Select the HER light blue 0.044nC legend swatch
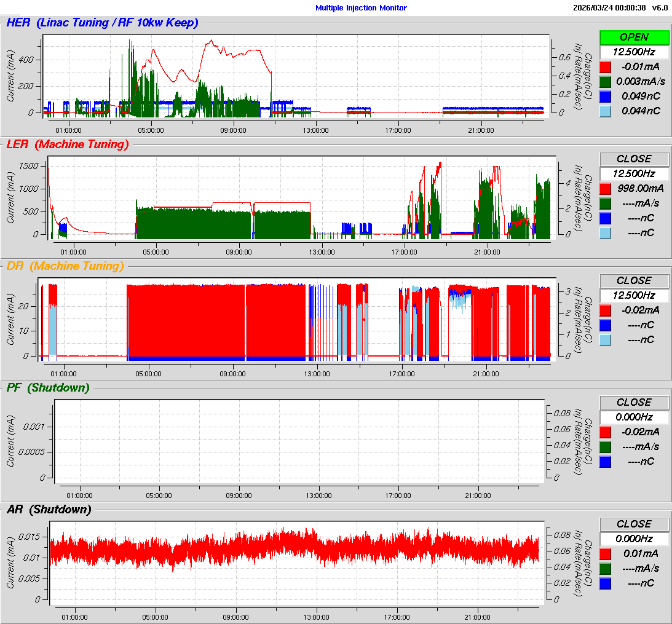This screenshot has height=624, width=672. tap(605, 111)
